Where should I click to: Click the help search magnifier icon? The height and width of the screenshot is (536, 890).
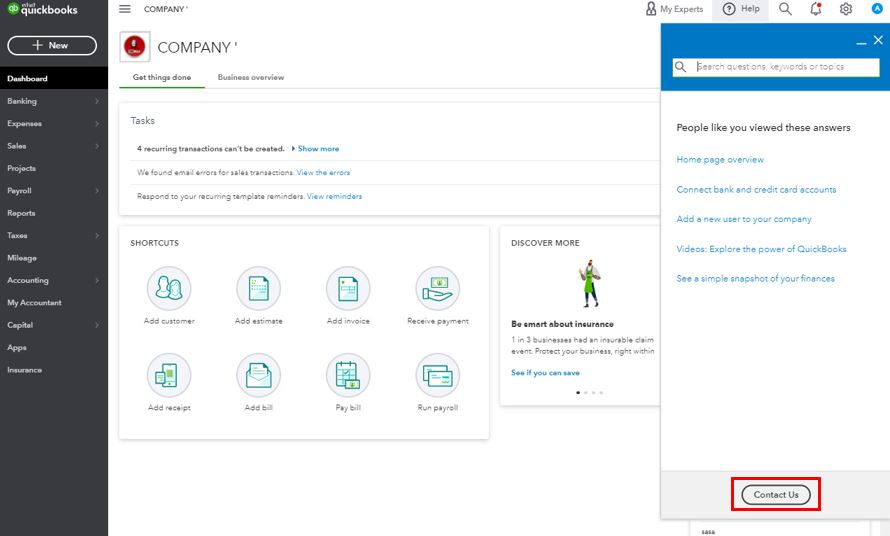(680, 67)
